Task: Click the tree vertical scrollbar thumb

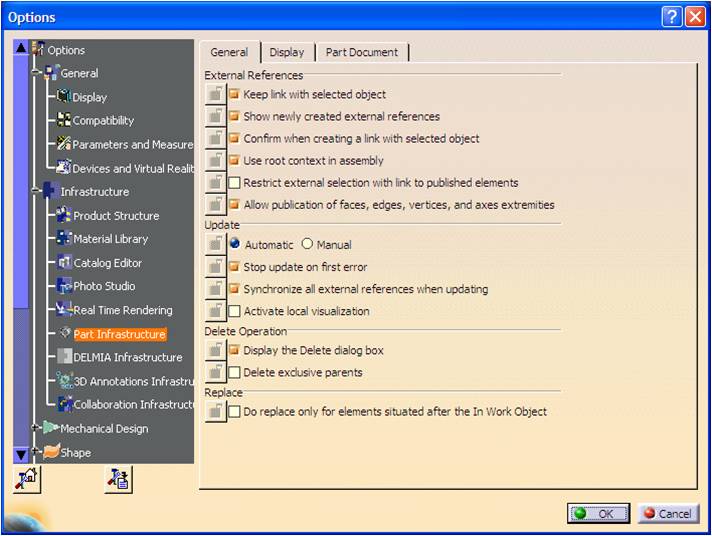Action: coord(21,182)
